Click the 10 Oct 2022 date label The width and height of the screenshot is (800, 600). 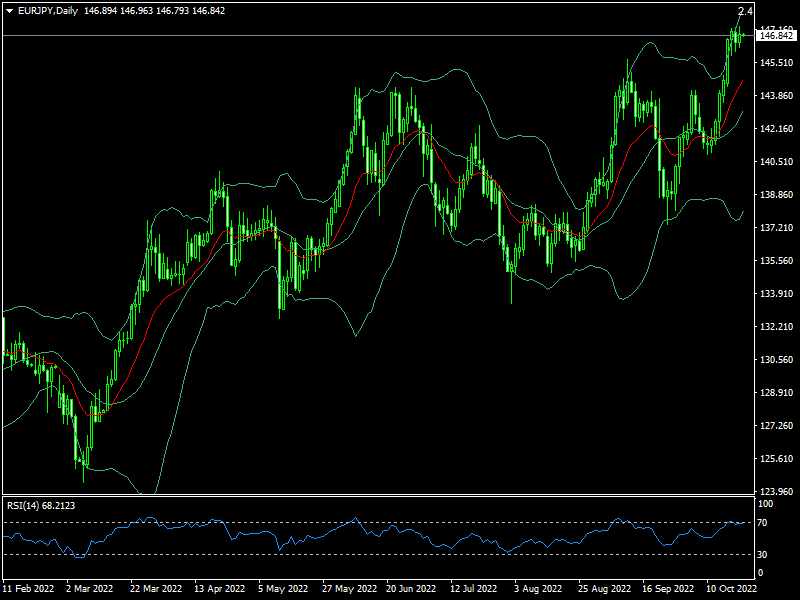click(732, 589)
